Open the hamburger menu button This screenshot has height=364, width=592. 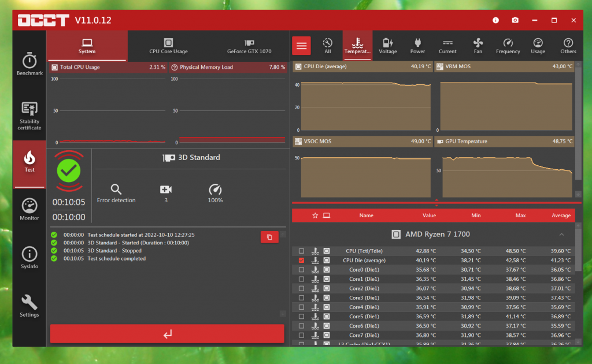[x=301, y=46]
